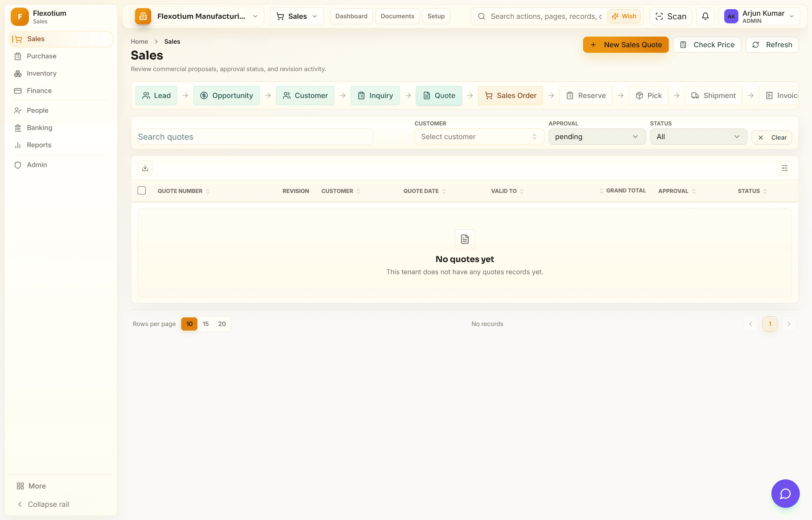This screenshot has width=812, height=520.
Task: Click the download export icon
Action: 145,168
